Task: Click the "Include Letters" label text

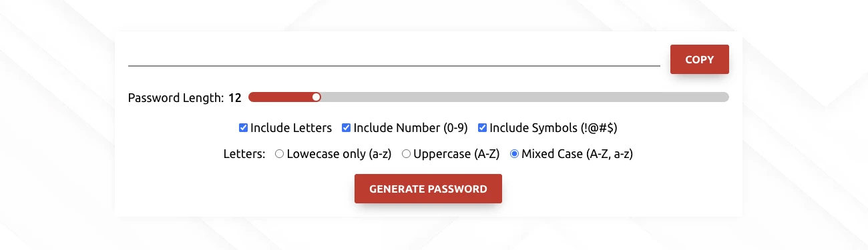Action: pyautogui.click(x=291, y=127)
